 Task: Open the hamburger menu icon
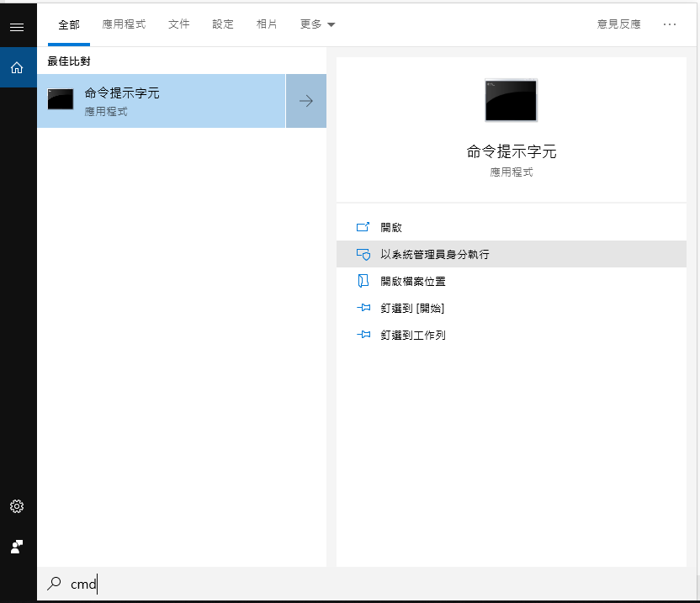(x=17, y=26)
